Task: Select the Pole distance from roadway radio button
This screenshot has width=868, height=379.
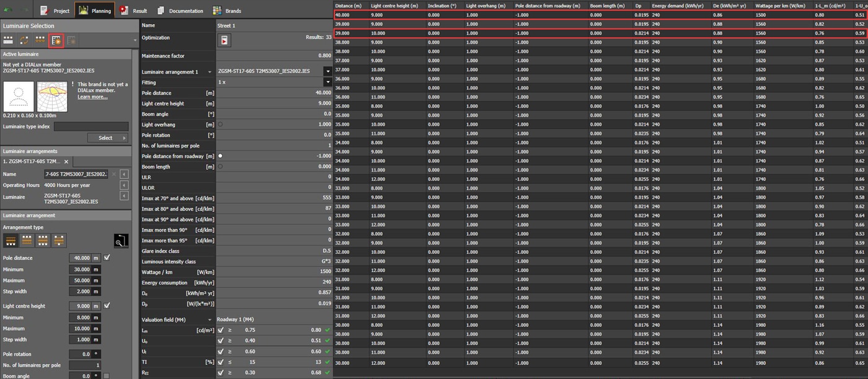Action: [x=220, y=156]
